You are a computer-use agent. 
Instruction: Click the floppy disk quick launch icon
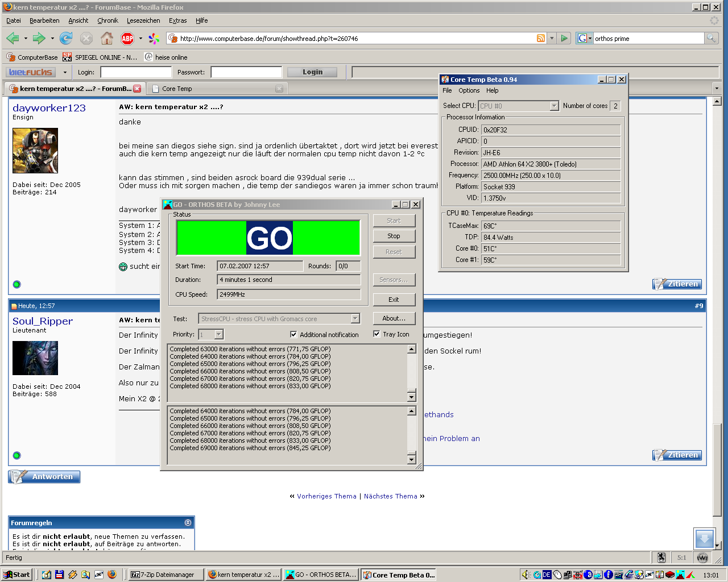click(59, 575)
